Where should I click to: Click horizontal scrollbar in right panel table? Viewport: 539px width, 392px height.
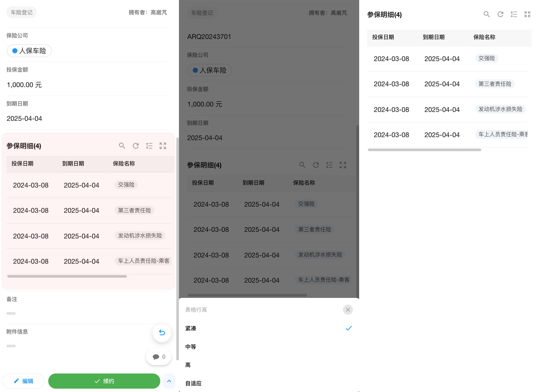[x=424, y=150]
